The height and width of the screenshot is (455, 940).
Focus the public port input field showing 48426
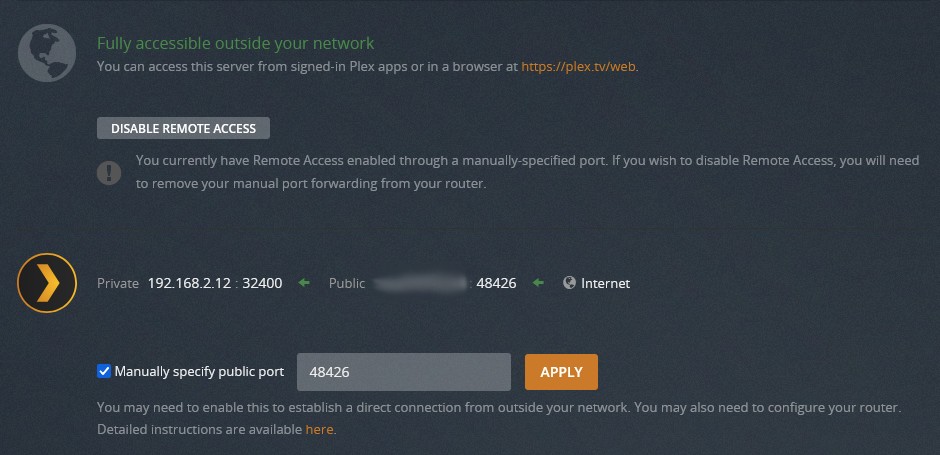[x=404, y=372]
